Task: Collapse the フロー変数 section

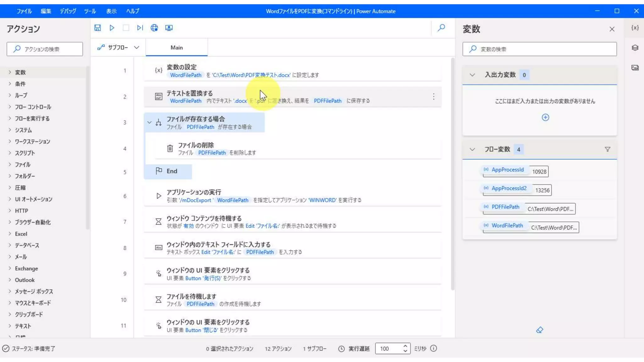Action: [472, 149]
